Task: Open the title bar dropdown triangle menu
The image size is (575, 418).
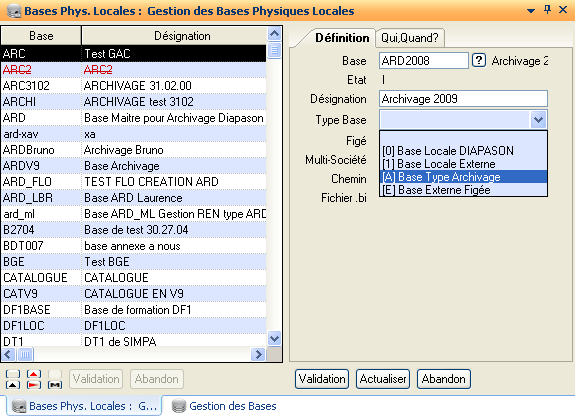Action: tap(531, 11)
